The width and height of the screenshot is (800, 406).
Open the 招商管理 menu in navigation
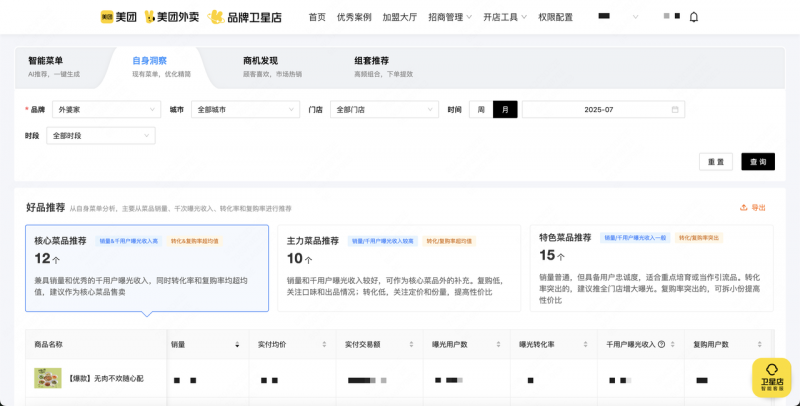pos(450,17)
